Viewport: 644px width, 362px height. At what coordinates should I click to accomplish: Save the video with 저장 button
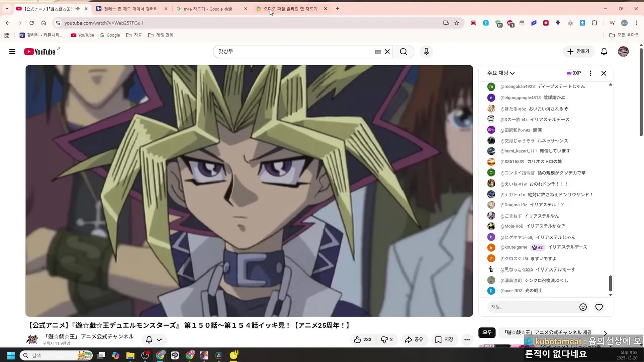(444, 340)
